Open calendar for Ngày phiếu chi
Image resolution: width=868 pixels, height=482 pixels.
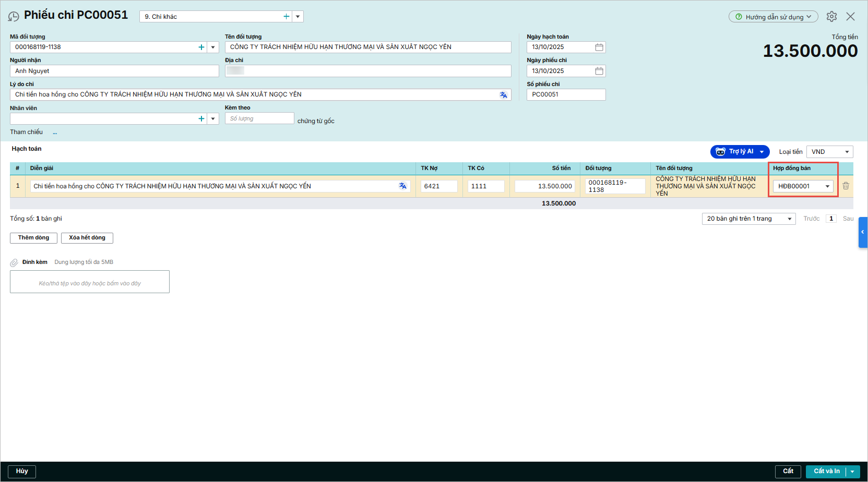coord(599,71)
